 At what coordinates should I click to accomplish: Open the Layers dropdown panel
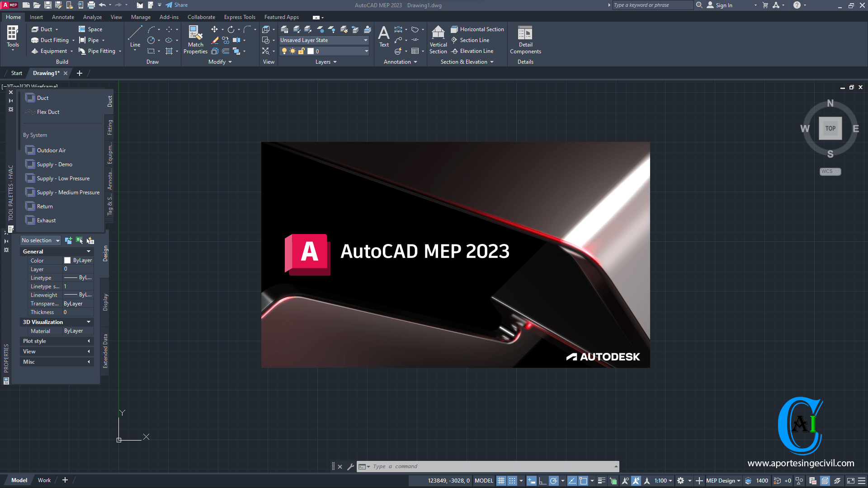(325, 62)
